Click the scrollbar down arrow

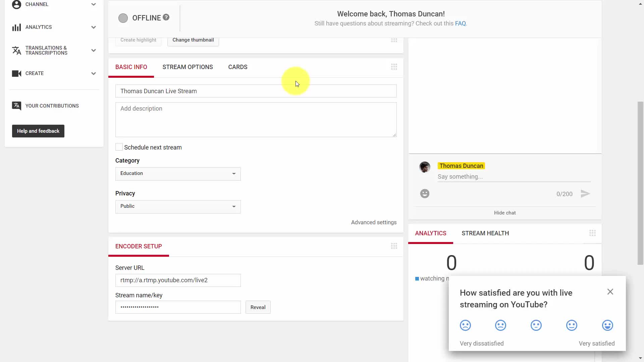pos(640,358)
